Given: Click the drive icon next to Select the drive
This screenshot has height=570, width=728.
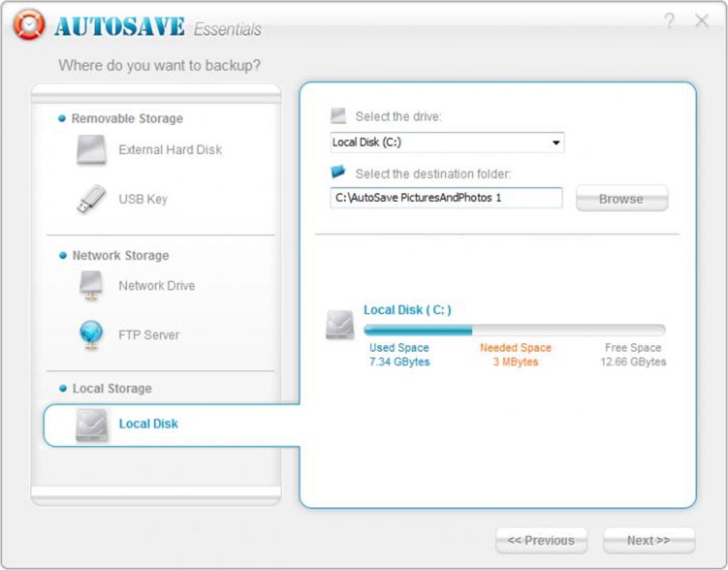Looking at the screenshot, I should tap(338, 116).
